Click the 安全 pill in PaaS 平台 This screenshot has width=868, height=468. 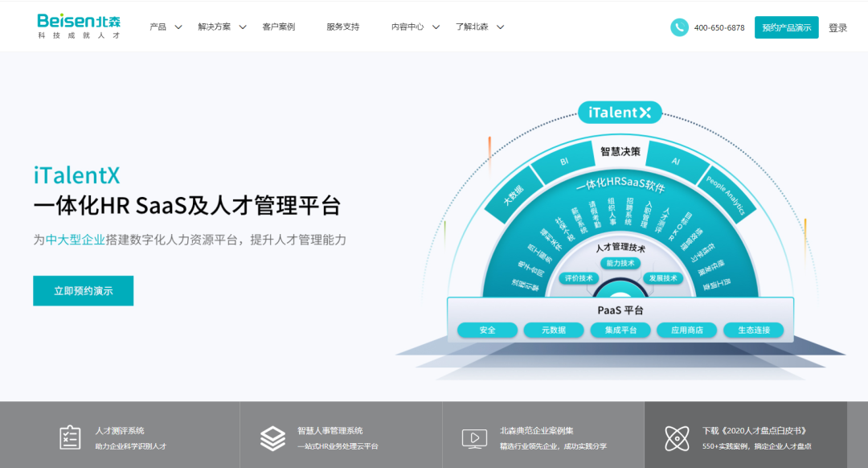coord(487,330)
